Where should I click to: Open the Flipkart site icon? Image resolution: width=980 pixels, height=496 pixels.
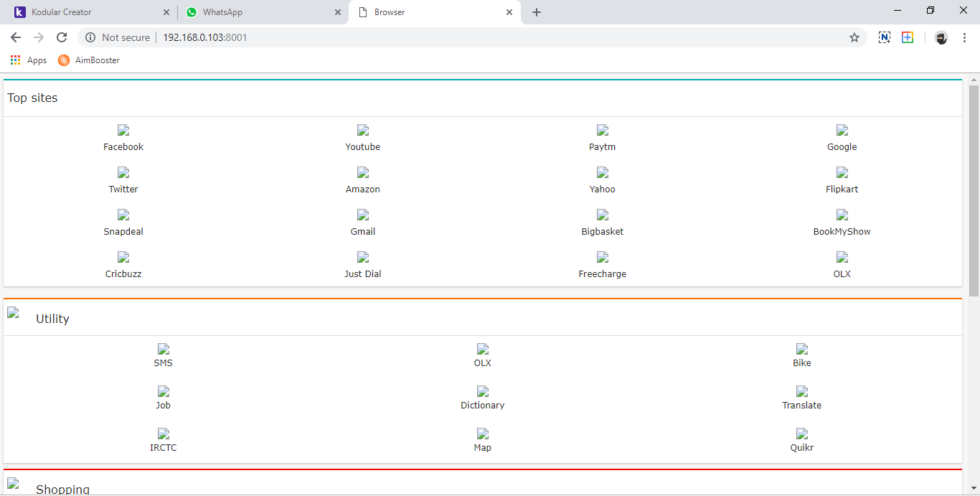click(x=842, y=172)
